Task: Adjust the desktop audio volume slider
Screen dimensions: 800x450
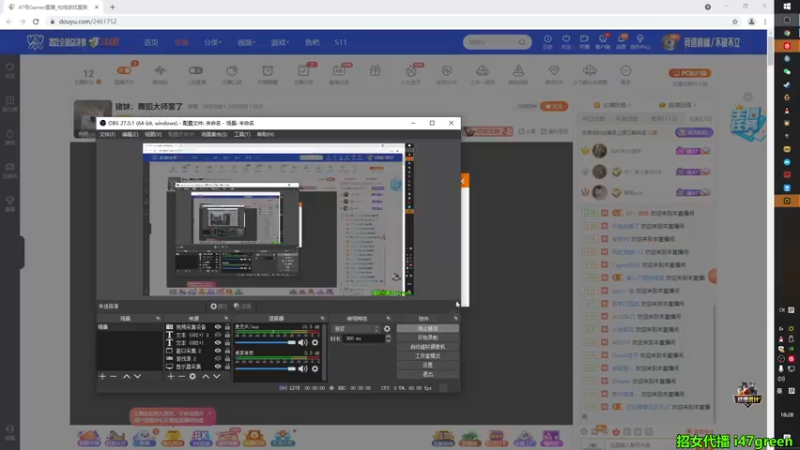Action: [x=265, y=368]
